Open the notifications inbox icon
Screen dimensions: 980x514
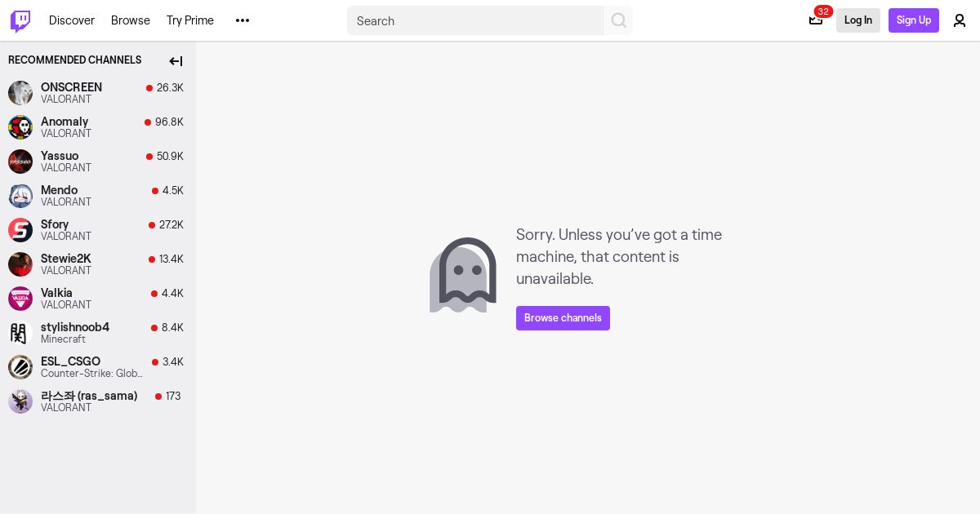816,20
